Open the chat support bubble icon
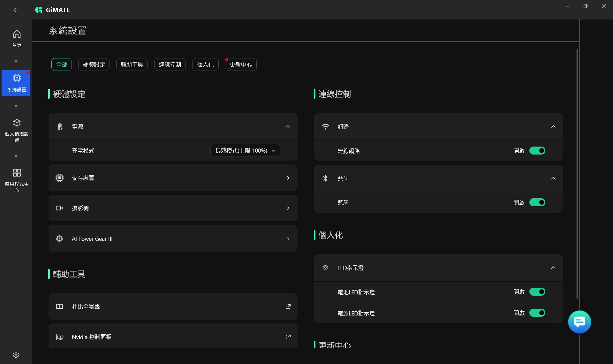Screen dimensions: 613x364 [579, 322]
